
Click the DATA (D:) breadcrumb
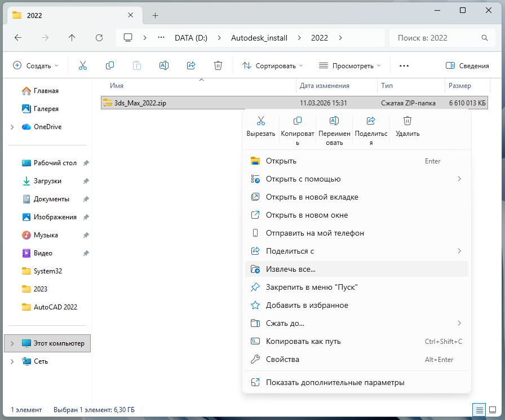click(191, 38)
